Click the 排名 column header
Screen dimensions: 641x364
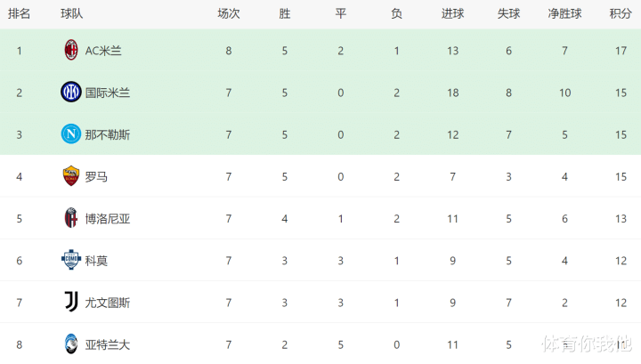point(19,13)
